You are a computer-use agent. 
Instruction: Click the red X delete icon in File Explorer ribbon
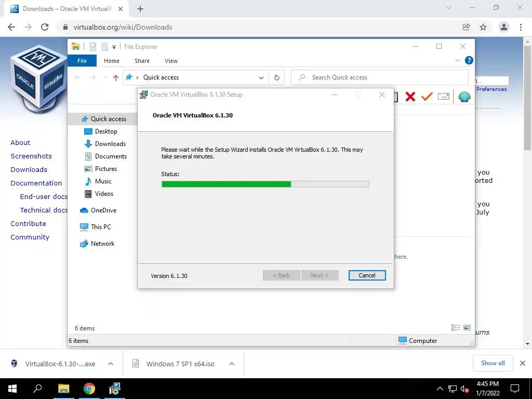click(410, 97)
